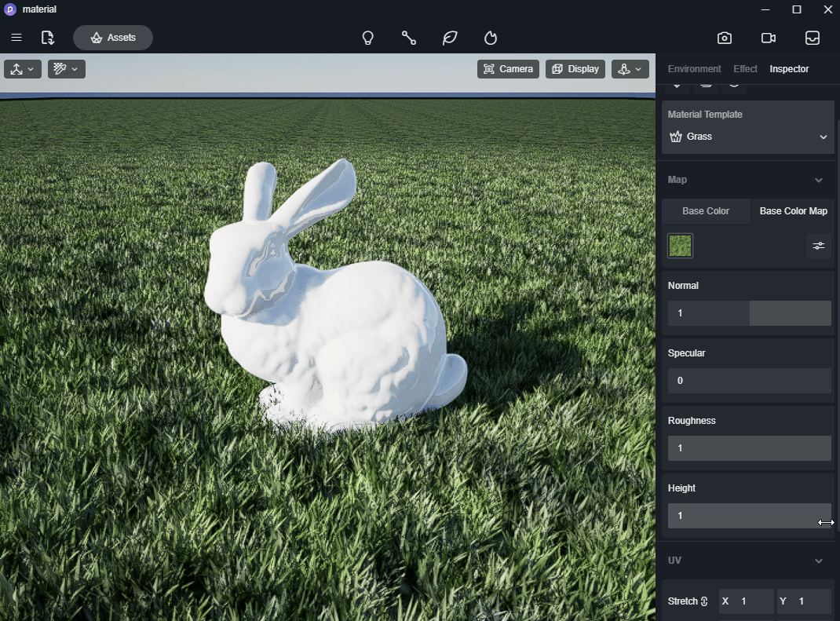Adjust the Normal slider
Screen dimensions: 840x621
pos(750,313)
